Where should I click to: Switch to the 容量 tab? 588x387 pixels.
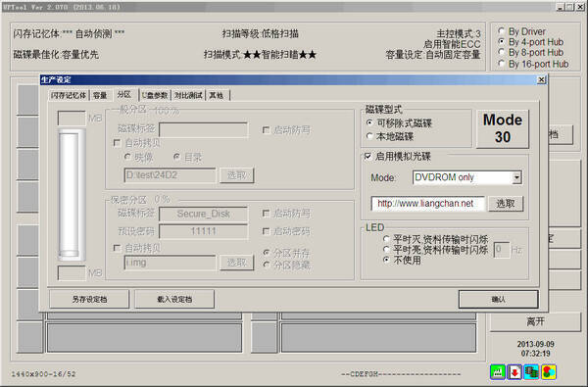100,95
